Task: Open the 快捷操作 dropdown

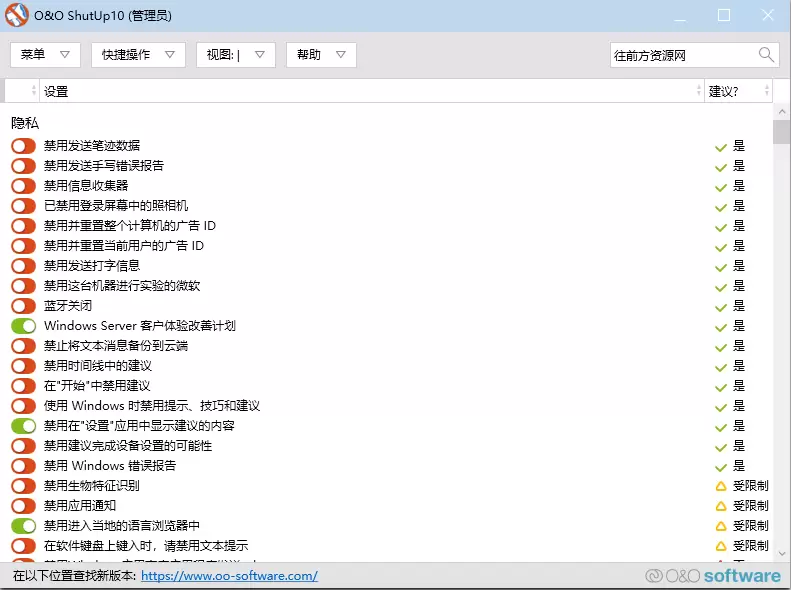Action: point(138,54)
